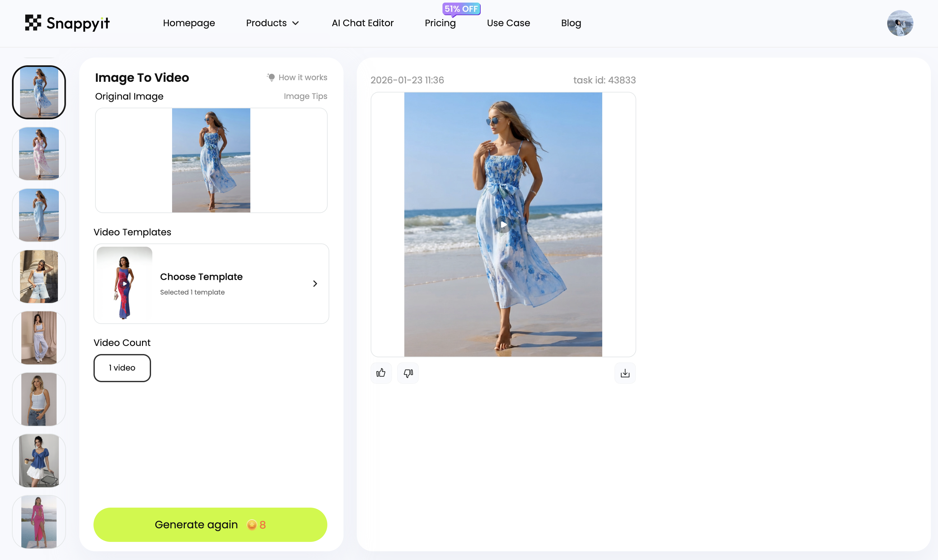Download the generated video
The height and width of the screenshot is (560, 938).
click(625, 373)
